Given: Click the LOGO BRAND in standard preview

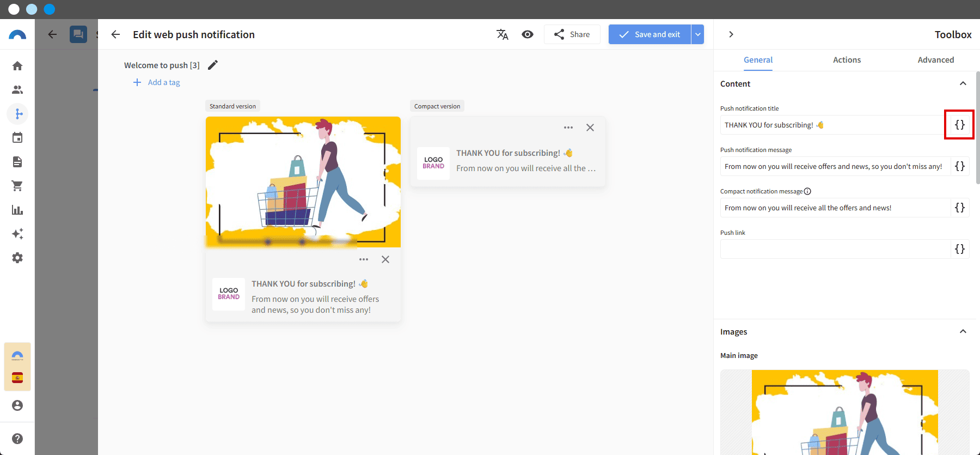Looking at the screenshot, I should [x=229, y=294].
